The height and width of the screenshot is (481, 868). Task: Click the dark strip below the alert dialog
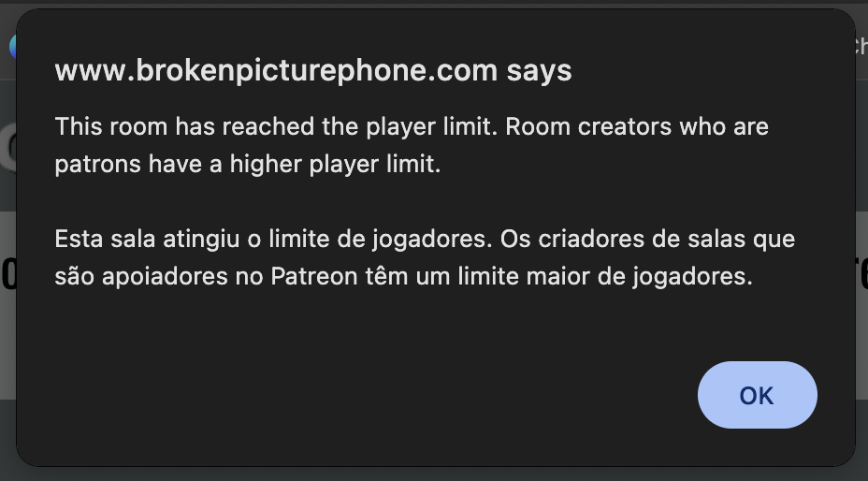click(x=434, y=474)
